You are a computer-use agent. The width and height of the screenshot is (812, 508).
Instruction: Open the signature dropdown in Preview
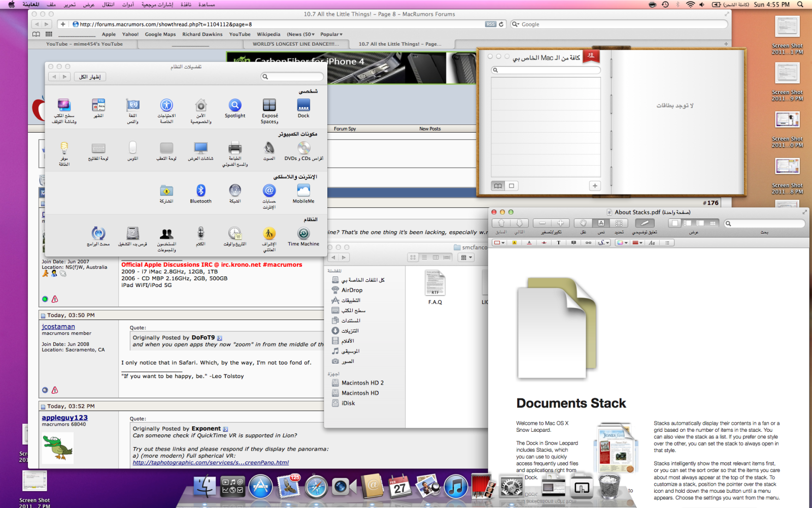603,243
